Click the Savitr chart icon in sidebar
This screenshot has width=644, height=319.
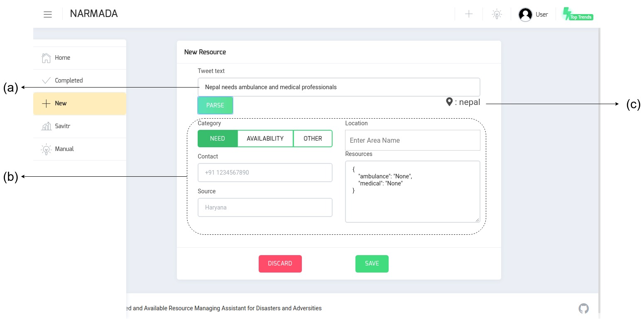click(47, 126)
